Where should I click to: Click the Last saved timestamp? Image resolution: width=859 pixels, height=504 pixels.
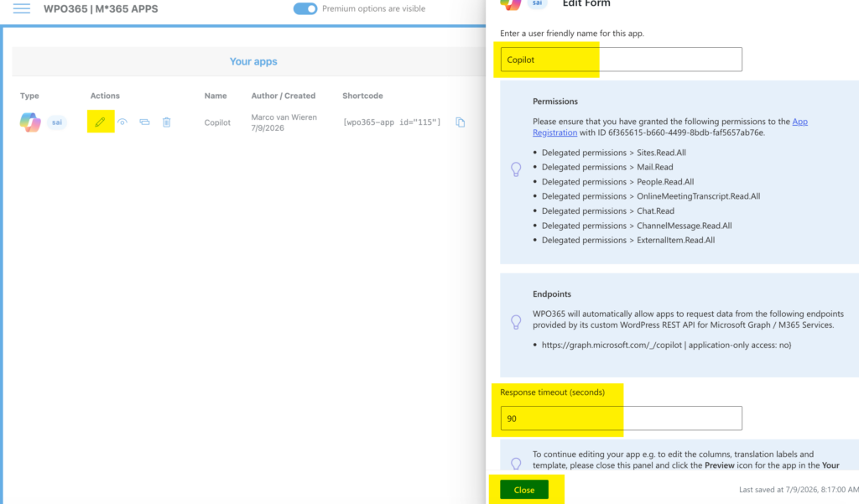tap(799, 490)
